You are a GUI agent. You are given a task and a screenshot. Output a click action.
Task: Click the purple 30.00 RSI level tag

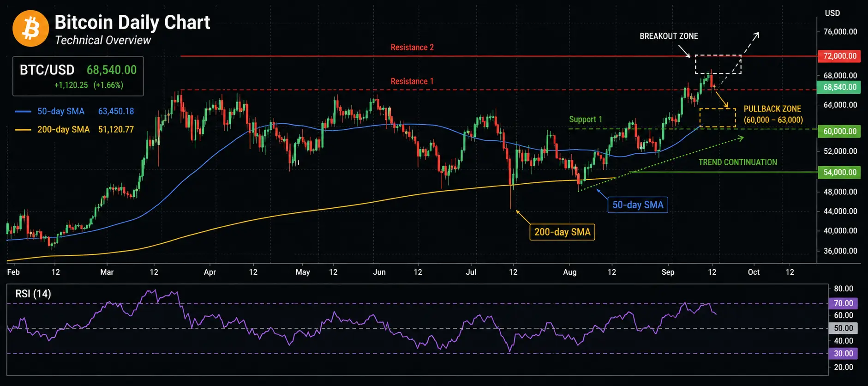843,354
